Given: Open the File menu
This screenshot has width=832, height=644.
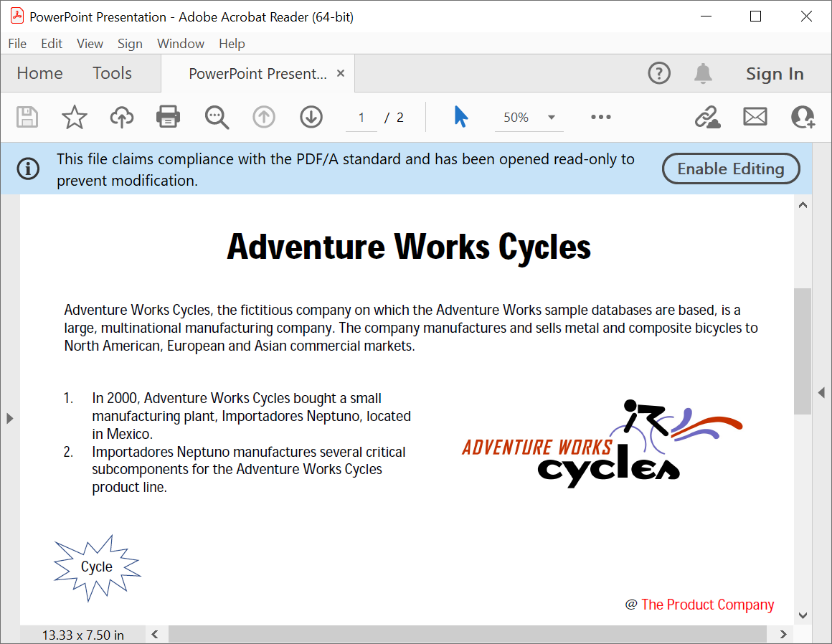Looking at the screenshot, I should point(17,44).
